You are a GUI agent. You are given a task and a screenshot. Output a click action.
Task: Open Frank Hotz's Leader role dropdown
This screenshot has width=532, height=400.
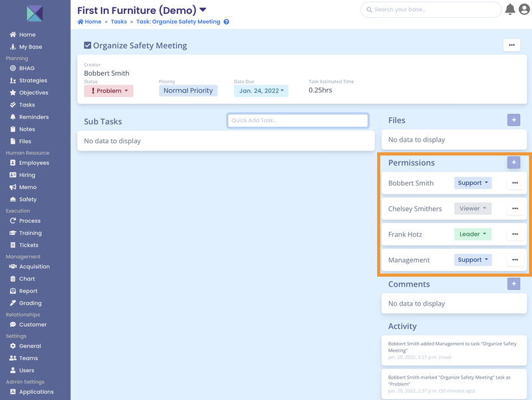473,234
